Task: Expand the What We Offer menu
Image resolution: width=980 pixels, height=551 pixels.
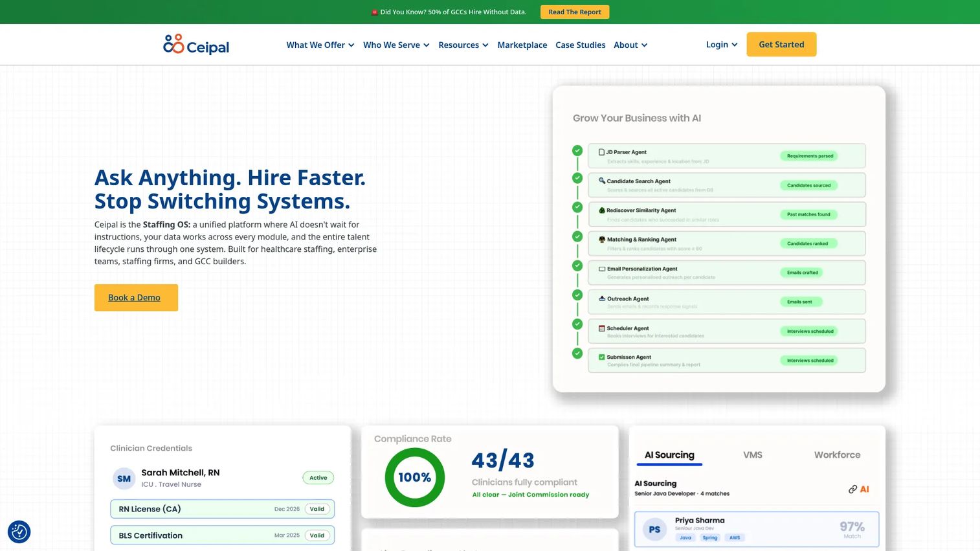Action: pyautogui.click(x=320, y=45)
